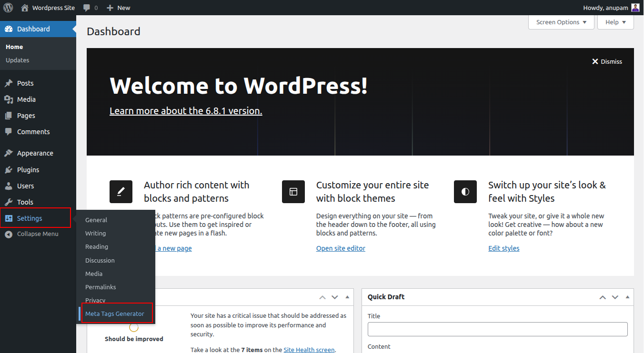Select Privacy in Settings submenu
644x353 pixels.
click(x=95, y=300)
